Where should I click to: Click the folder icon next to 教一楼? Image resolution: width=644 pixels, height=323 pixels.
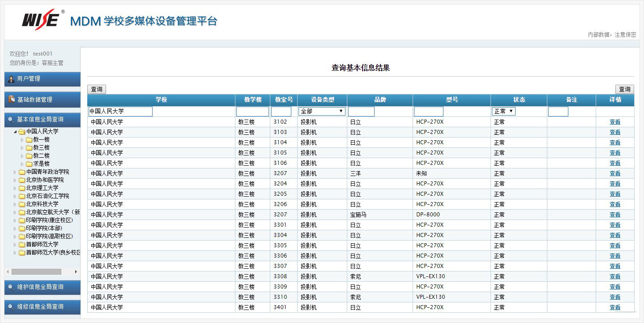click(29, 140)
